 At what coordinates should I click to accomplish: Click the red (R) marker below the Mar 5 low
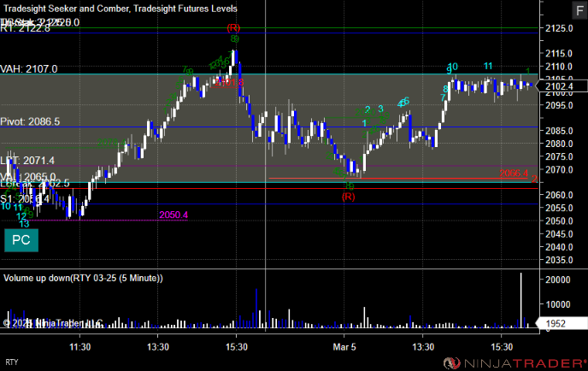pos(348,197)
